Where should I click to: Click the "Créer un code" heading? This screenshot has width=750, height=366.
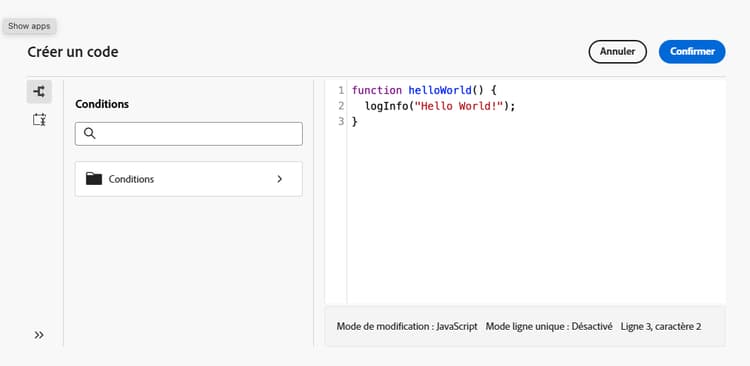pyautogui.click(x=73, y=52)
